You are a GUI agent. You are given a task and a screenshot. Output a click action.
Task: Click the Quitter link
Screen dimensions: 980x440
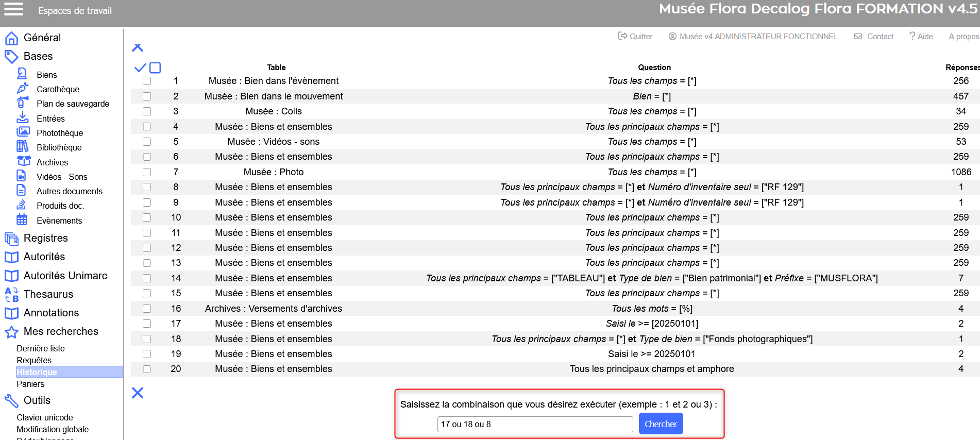[x=635, y=37]
